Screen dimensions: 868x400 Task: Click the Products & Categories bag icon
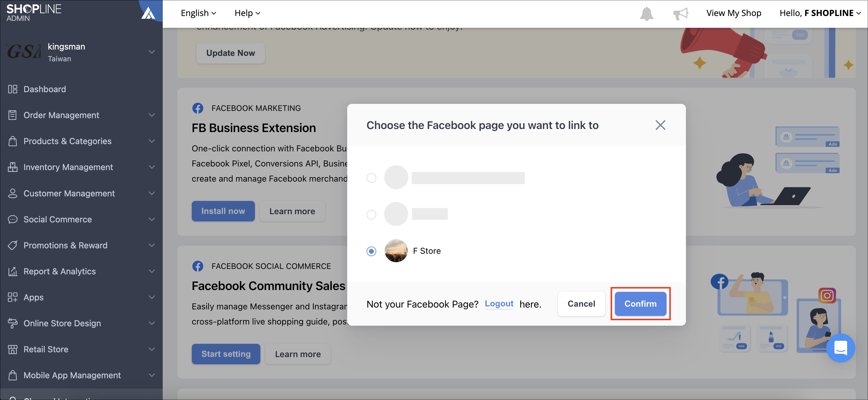(12, 141)
